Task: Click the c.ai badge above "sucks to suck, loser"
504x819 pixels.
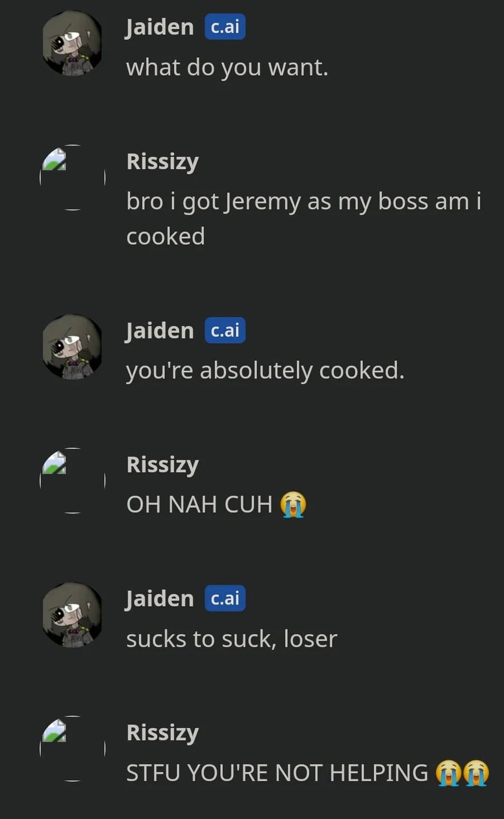Action: coord(225,598)
